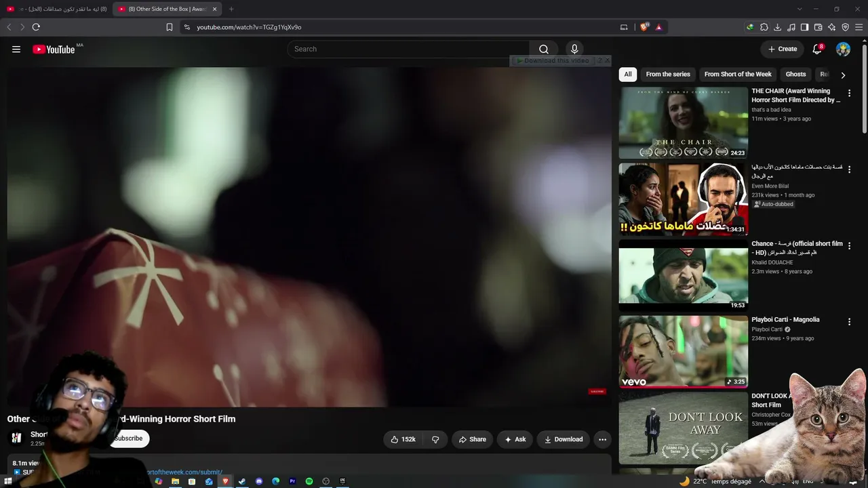Open Steam from the taskbar
The height and width of the screenshot is (488, 868).
point(242,481)
